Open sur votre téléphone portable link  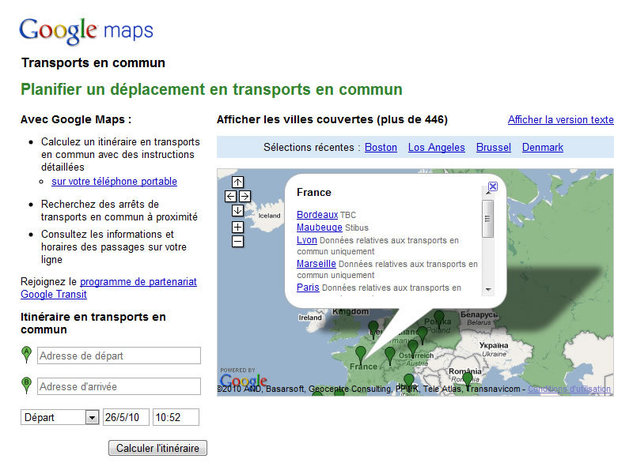point(114,181)
